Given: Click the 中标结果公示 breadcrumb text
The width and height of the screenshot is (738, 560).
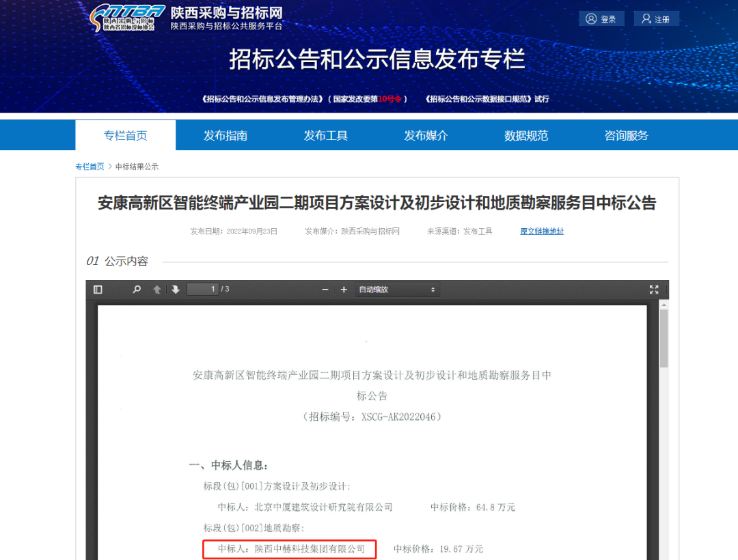Looking at the screenshot, I should point(137,167).
